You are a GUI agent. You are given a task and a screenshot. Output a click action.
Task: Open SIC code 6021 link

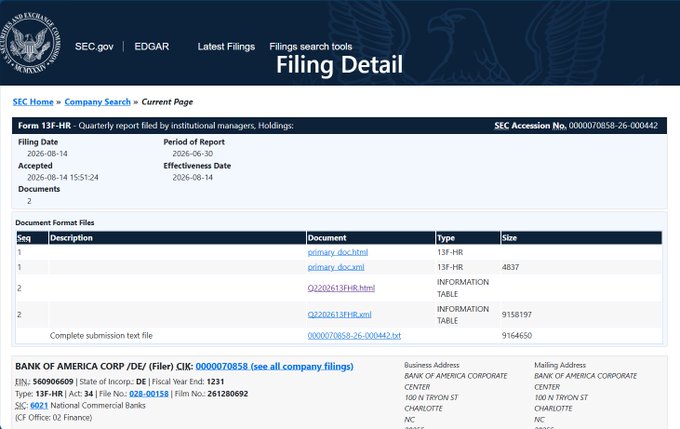[39, 406]
